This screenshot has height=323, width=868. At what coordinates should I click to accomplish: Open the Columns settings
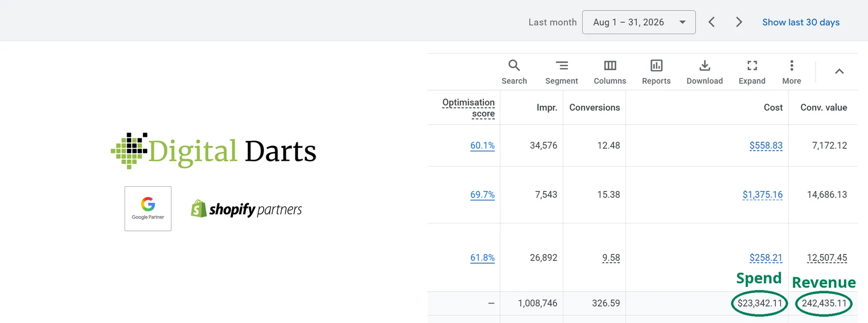coord(610,72)
